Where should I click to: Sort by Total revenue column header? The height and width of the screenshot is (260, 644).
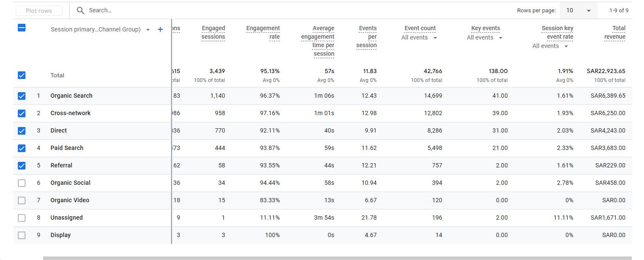coord(615,32)
